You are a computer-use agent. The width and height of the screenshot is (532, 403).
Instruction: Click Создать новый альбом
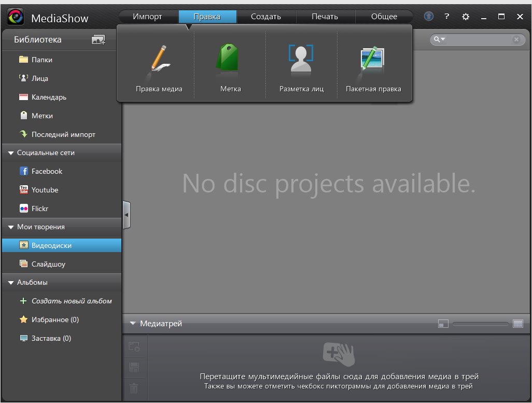(72, 301)
